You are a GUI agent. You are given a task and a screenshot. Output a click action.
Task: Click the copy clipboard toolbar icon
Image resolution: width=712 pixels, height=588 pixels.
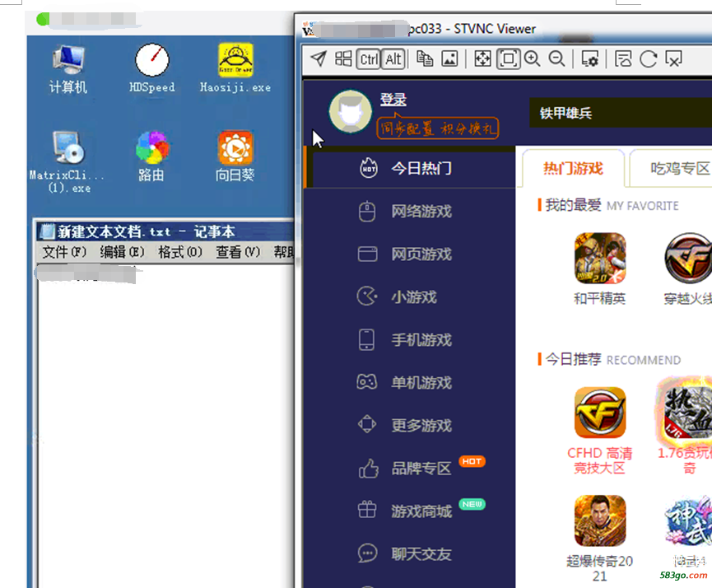tap(425, 58)
